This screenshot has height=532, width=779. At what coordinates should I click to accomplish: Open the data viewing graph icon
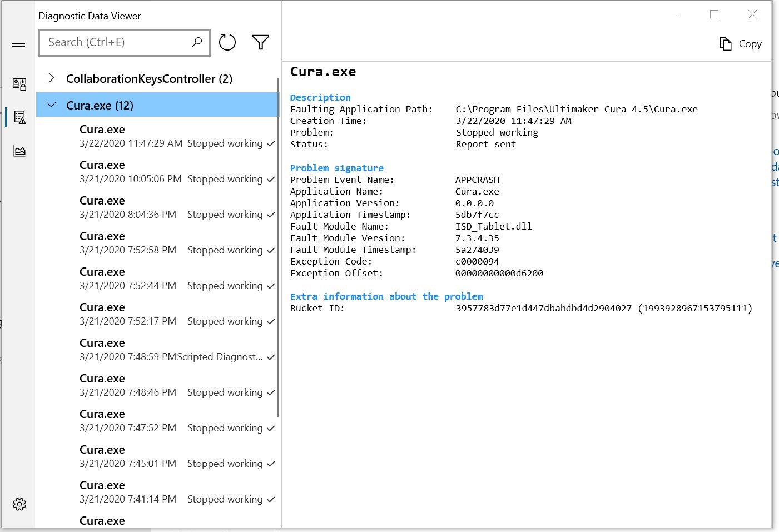pyautogui.click(x=19, y=151)
